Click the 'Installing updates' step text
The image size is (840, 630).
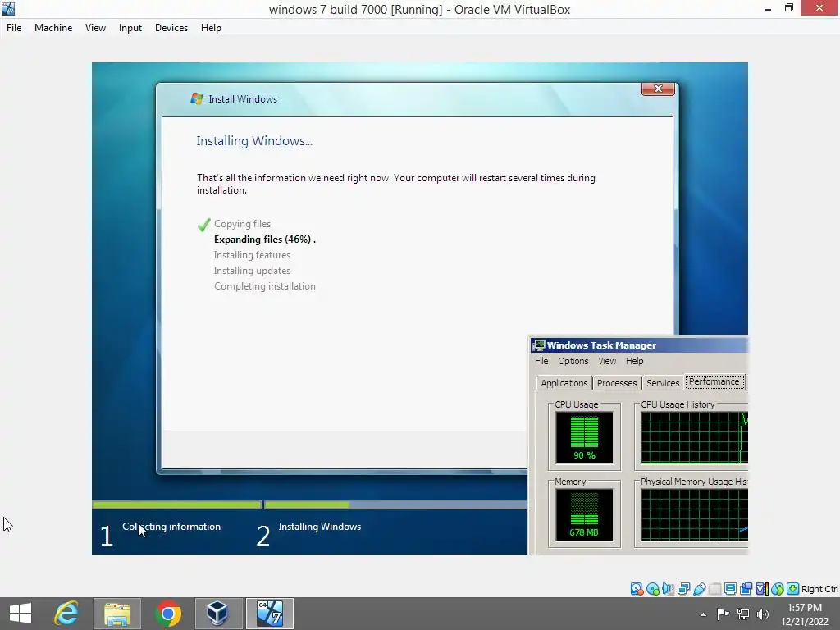pyautogui.click(x=252, y=271)
